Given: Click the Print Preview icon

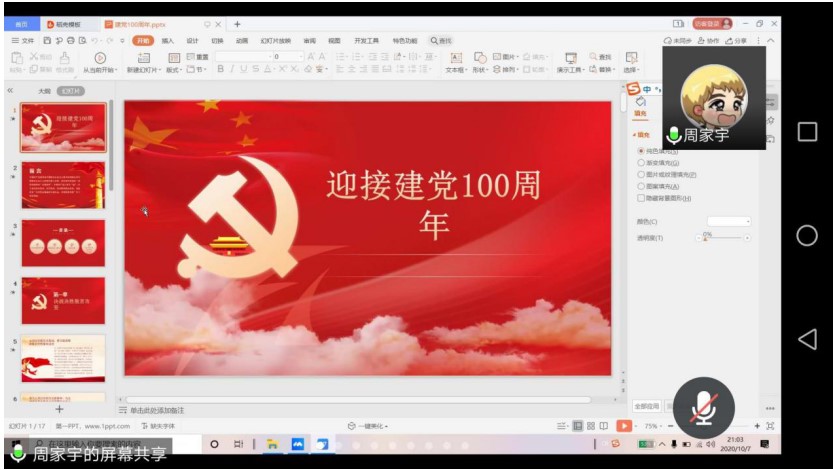Looking at the screenshot, I should 82,40.
